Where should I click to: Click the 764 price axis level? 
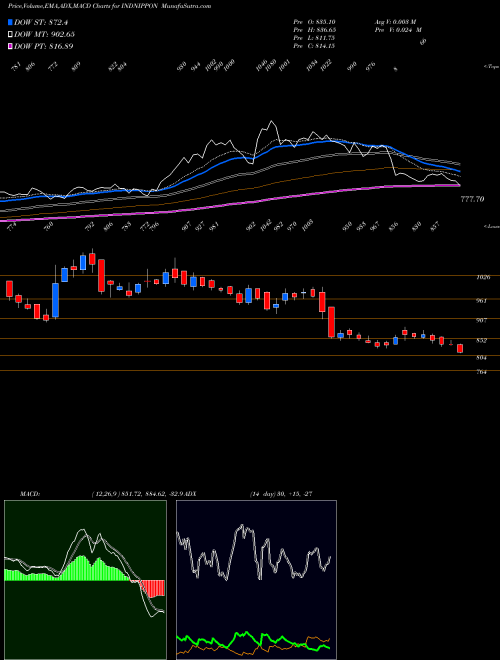tap(481, 372)
